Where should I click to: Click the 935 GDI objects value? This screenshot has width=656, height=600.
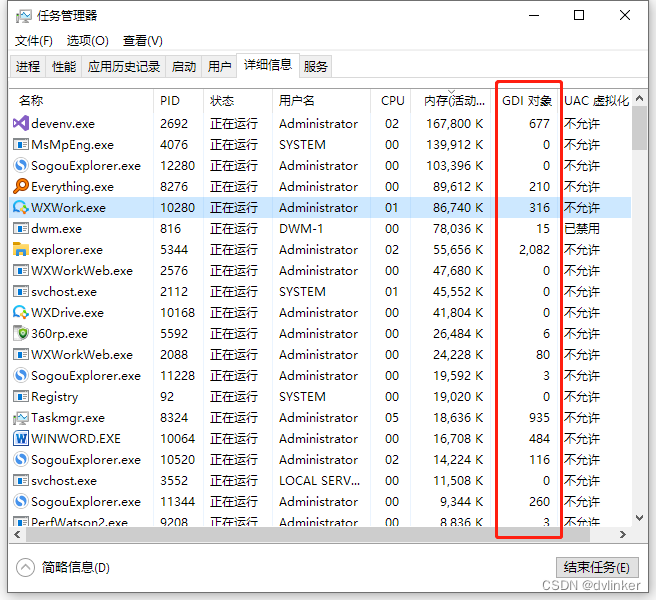(x=539, y=418)
